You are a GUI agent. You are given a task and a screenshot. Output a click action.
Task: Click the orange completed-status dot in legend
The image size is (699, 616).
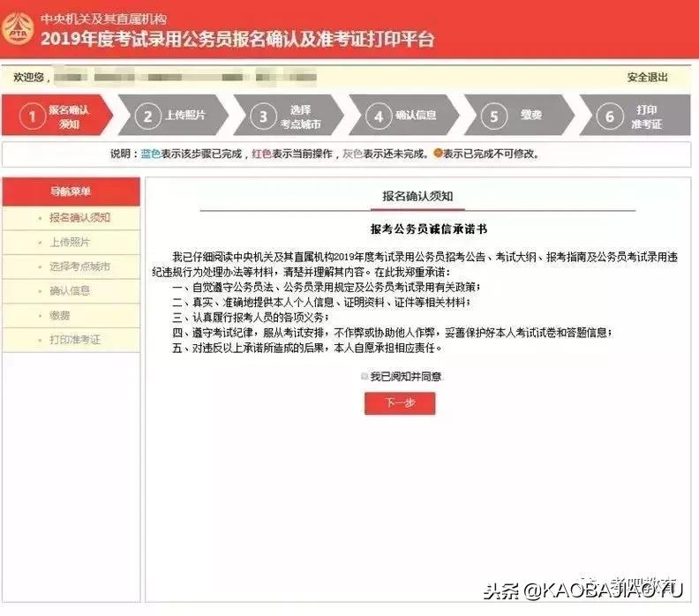click(x=438, y=154)
